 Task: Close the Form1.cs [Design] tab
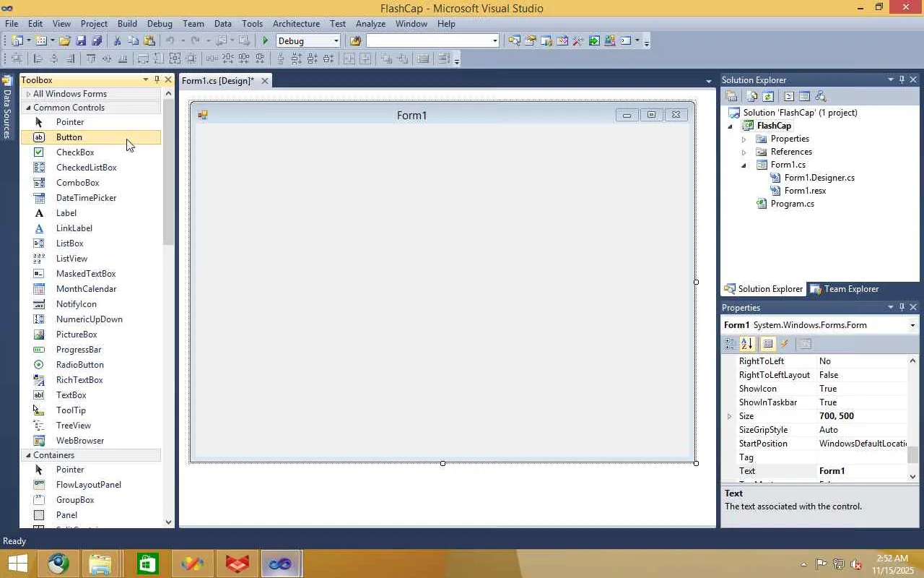[265, 81]
